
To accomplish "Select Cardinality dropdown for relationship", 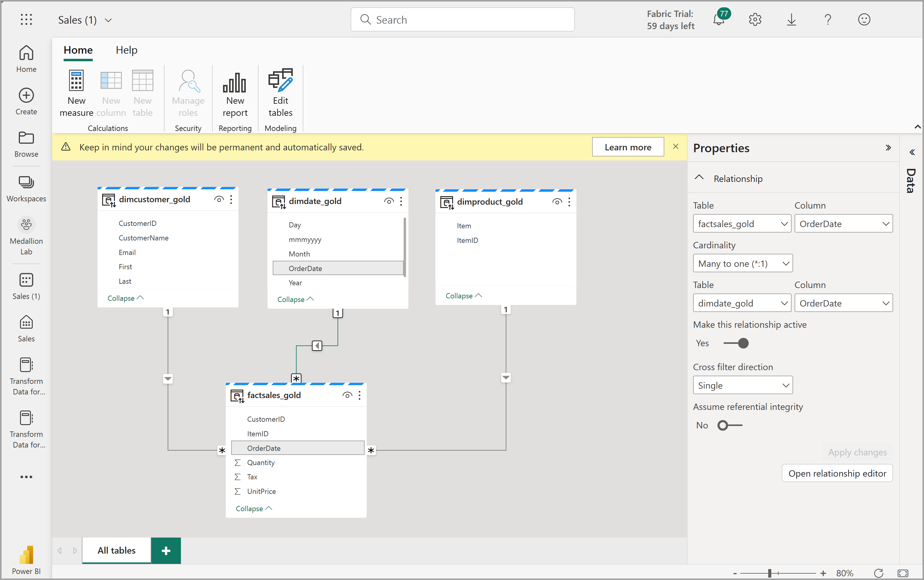I will pos(742,263).
